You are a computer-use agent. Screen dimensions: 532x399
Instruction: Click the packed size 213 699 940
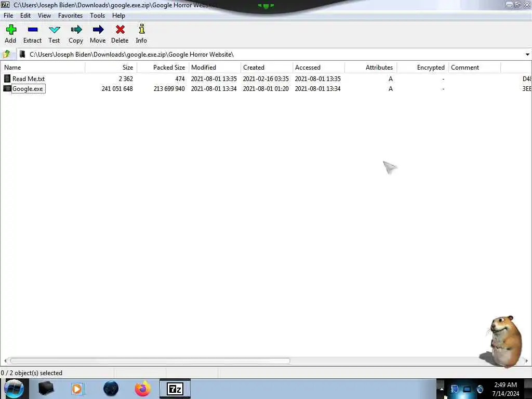(x=169, y=88)
